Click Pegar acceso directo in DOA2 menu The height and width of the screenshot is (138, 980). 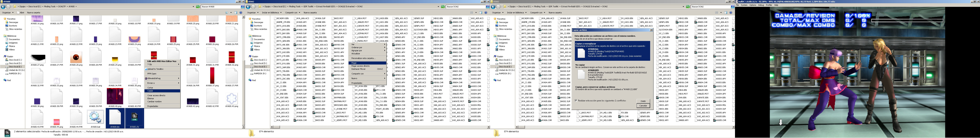tap(367, 66)
